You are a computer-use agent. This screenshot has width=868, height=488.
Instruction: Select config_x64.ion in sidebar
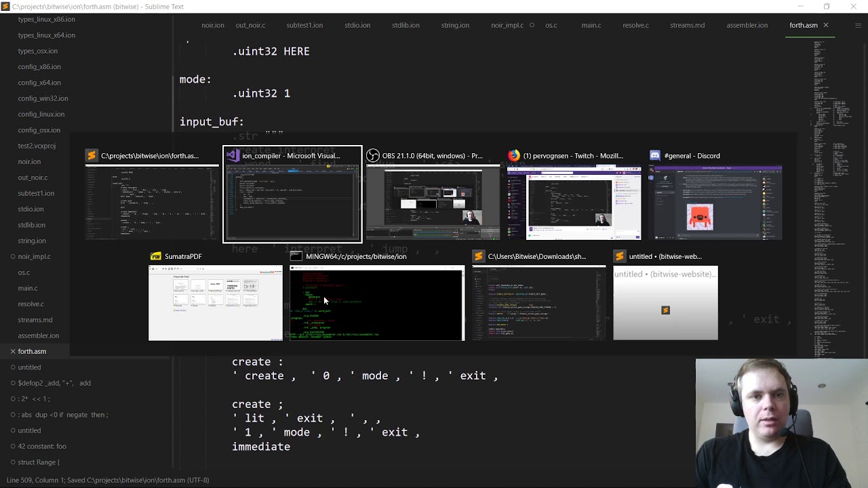pyautogui.click(x=39, y=83)
